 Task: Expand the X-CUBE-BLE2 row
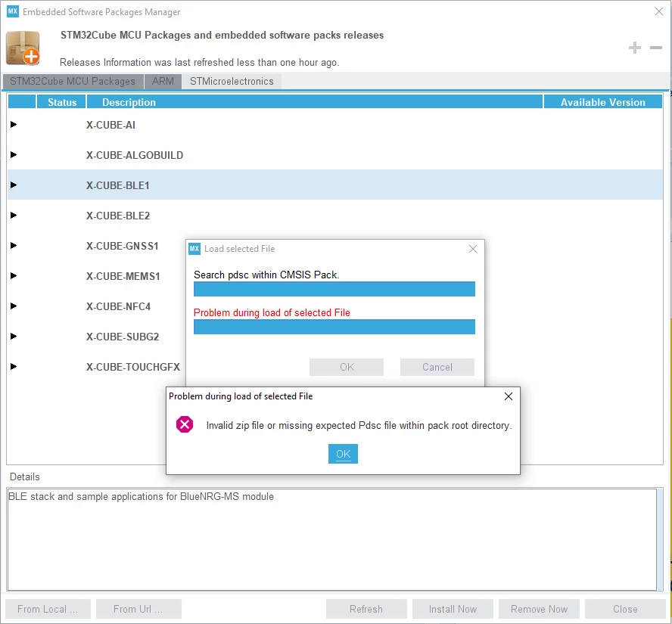tap(14, 215)
